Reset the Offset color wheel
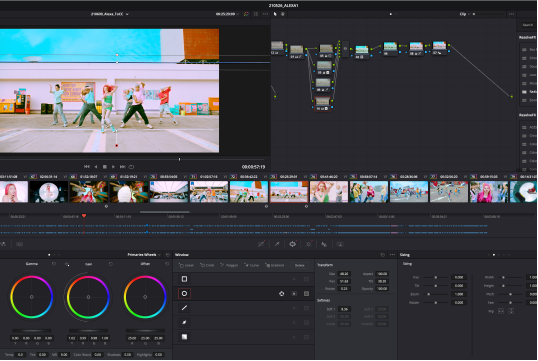 (167, 264)
